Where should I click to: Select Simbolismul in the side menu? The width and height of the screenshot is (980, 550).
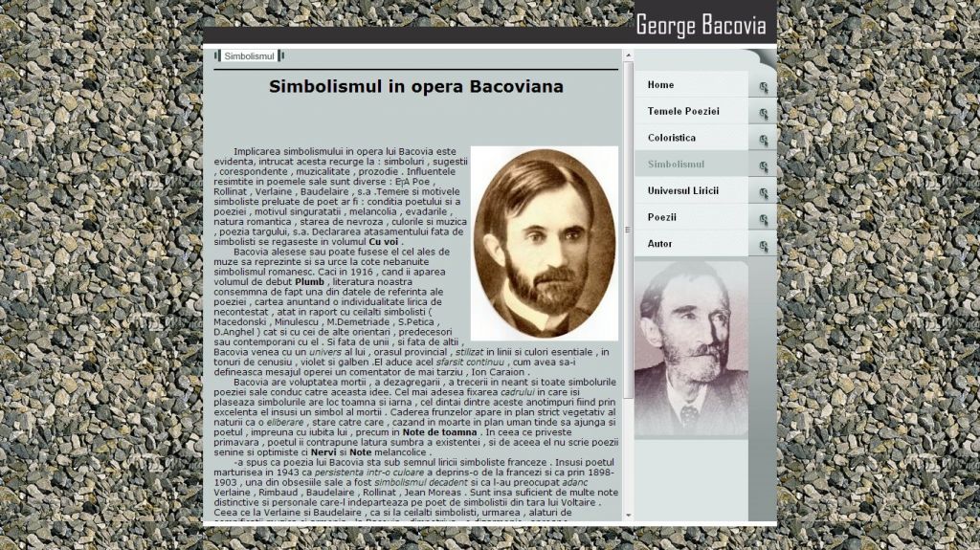point(676,165)
